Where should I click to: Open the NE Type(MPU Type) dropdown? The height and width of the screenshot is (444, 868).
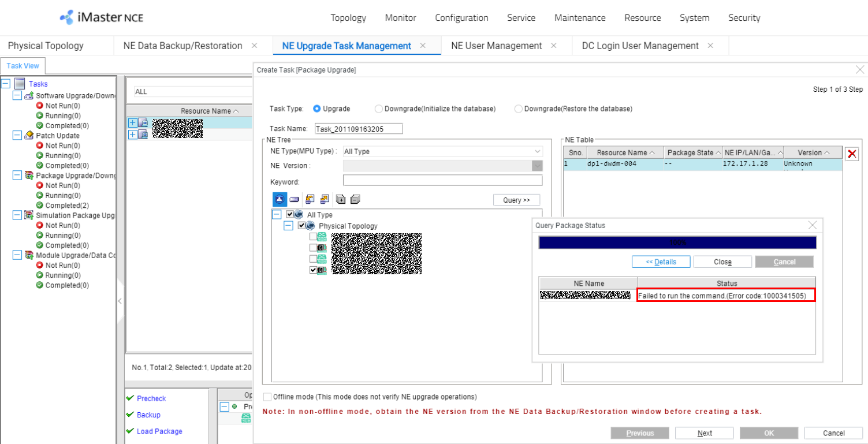pos(442,151)
